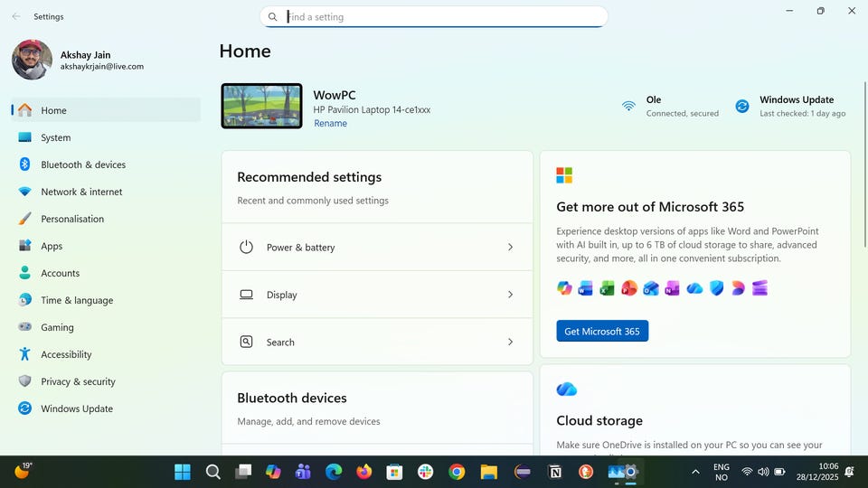Open Accounts in the sidebar

pyautogui.click(x=106, y=273)
